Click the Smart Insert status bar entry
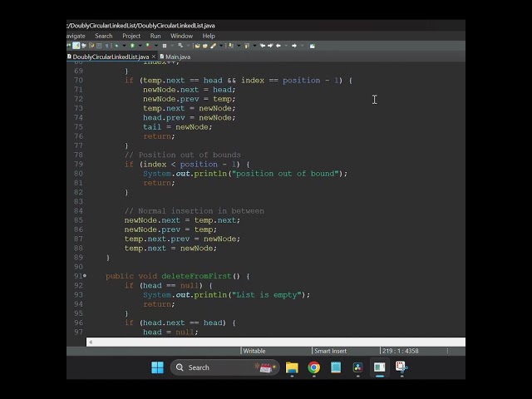The height and width of the screenshot is (399, 532). (x=331, y=351)
